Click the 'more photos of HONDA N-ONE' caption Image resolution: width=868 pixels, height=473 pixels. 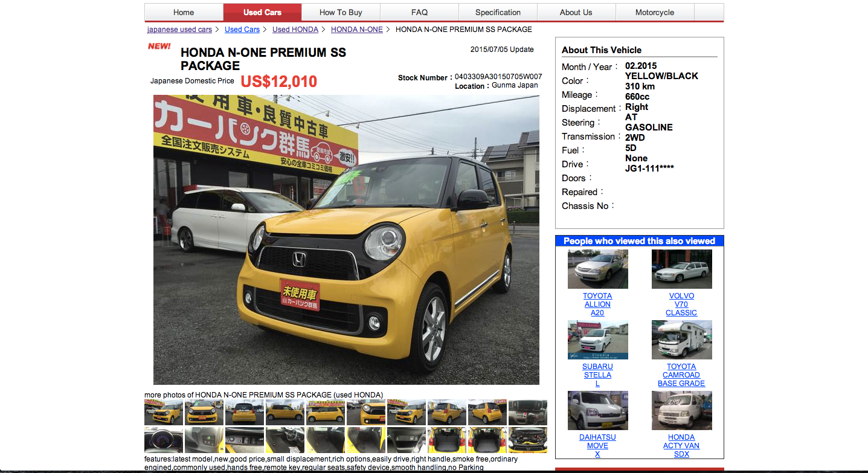263,395
